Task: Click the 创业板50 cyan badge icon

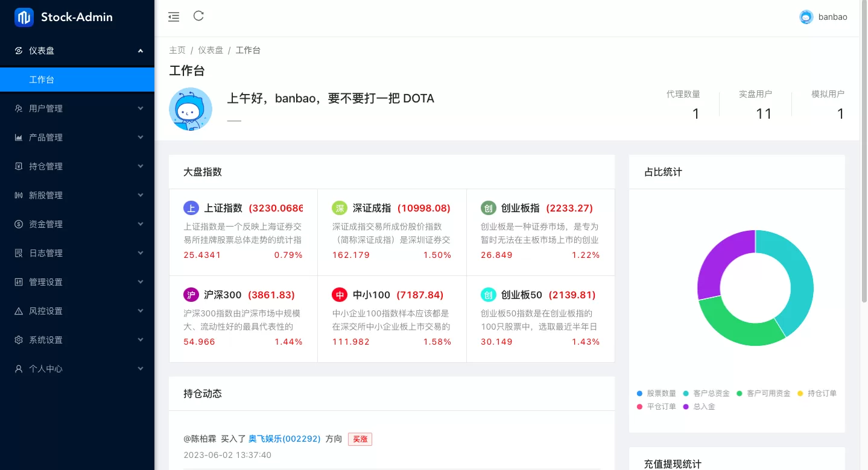Action: point(489,295)
